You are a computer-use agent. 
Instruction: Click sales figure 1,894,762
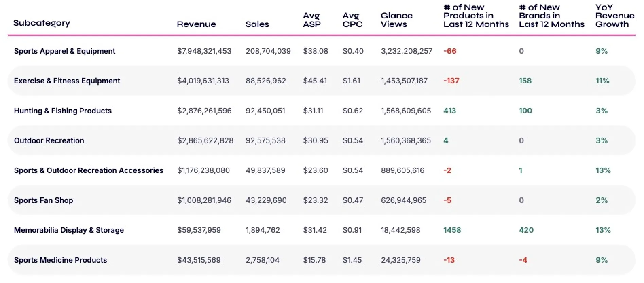(263, 230)
